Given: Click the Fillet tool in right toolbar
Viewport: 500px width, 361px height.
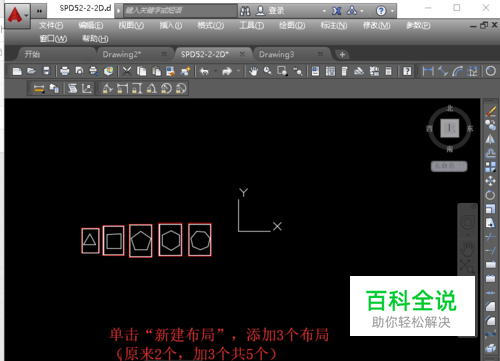Looking at the screenshot, I should click(490, 320).
